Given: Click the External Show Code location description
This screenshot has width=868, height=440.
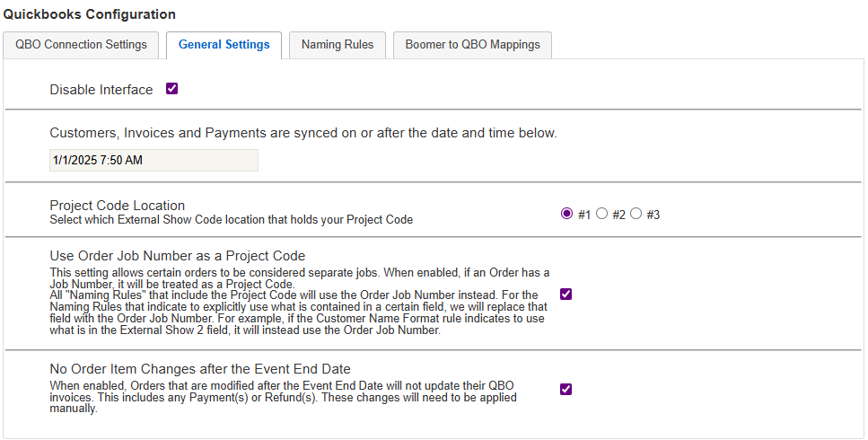Looking at the screenshot, I should [231, 219].
